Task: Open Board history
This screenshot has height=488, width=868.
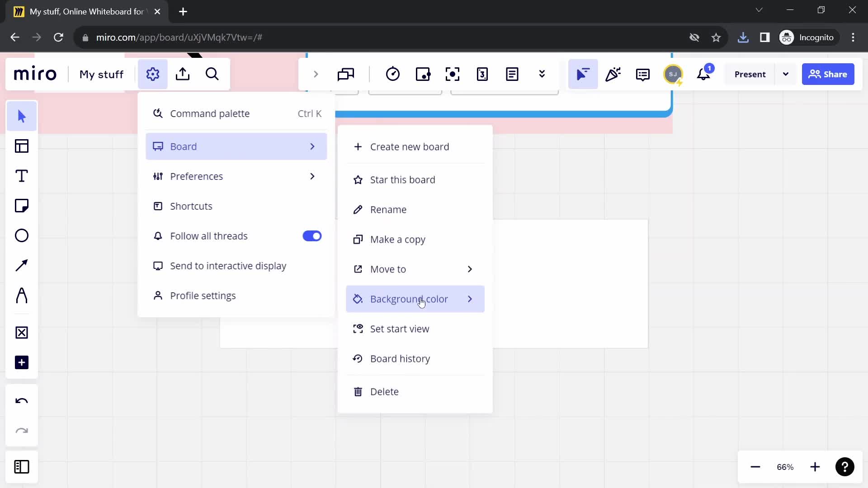Action: 415,359
